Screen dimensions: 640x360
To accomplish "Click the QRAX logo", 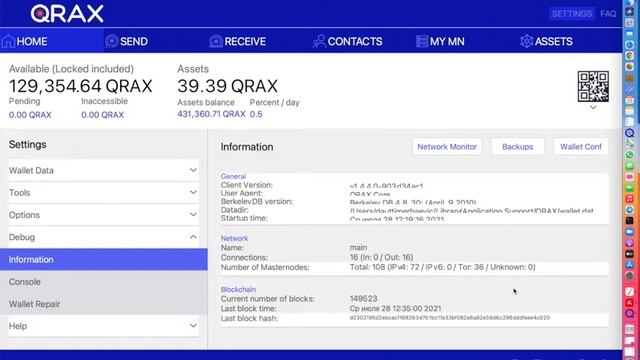I will tap(67, 14).
